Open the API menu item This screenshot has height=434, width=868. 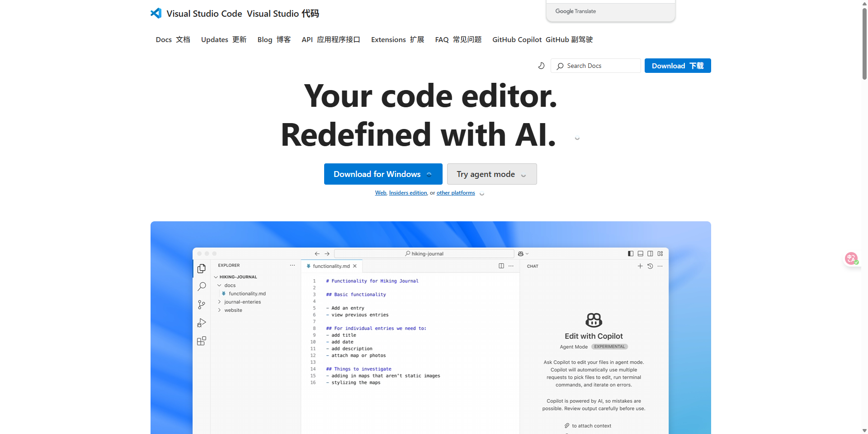331,40
